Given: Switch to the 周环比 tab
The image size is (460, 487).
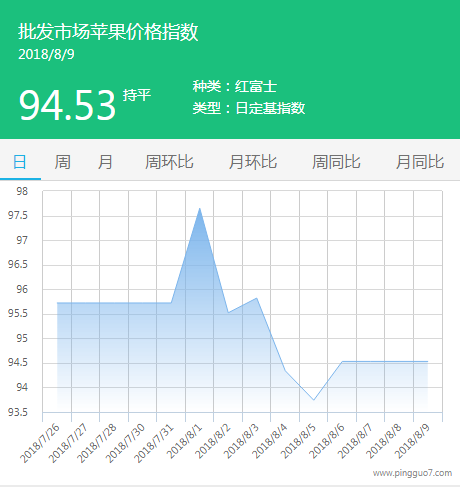Looking at the screenshot, I should click(x=169, y=162).
